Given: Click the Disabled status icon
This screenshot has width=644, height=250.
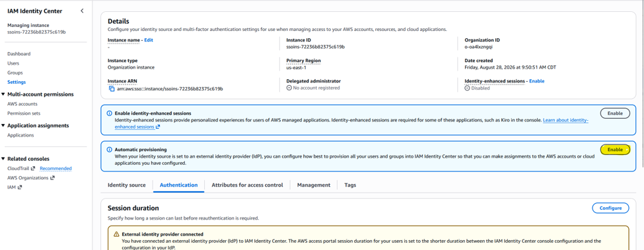Looking at the screenshot, I should [x=467, y=88].
